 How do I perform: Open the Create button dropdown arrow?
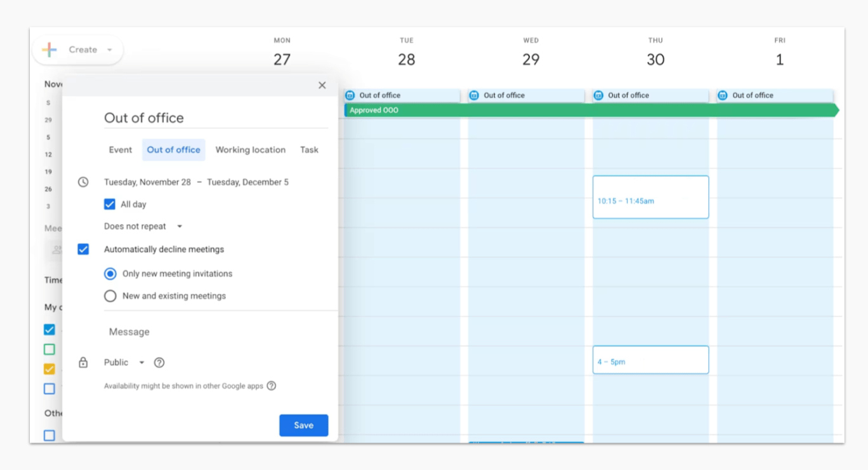109,50
